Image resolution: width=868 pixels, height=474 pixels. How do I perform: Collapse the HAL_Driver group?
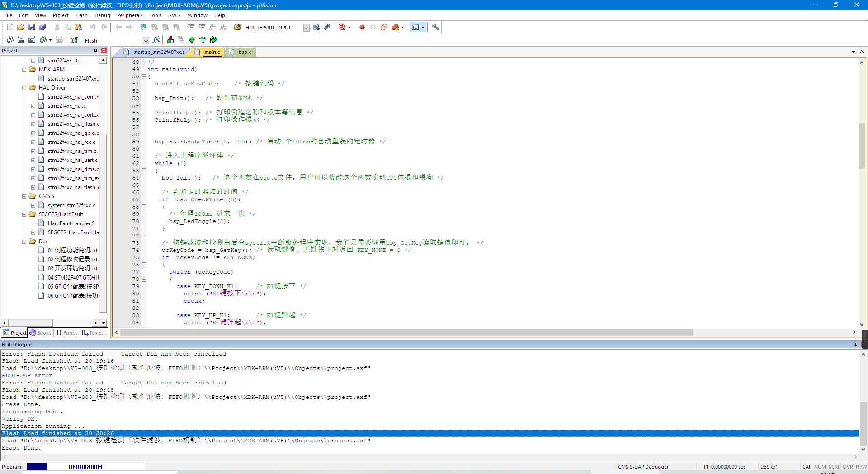coord(24,88)
